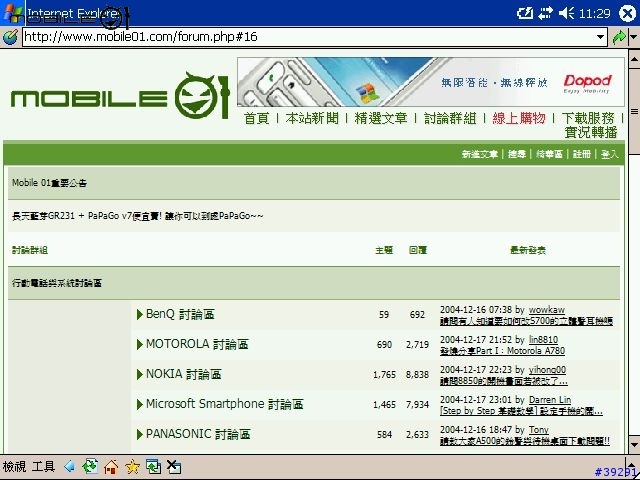
Task: Refresh the page with the green arrows icon
Action: [90, 466]
